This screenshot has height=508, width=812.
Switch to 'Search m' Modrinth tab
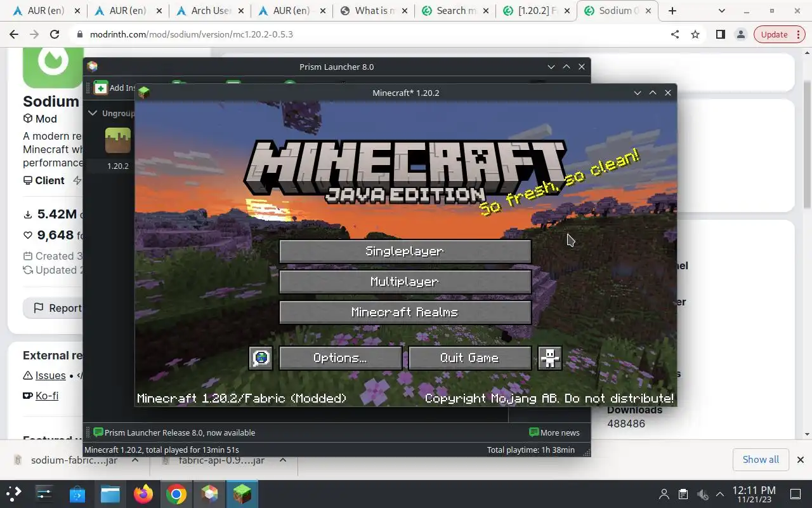coord(455,11)
